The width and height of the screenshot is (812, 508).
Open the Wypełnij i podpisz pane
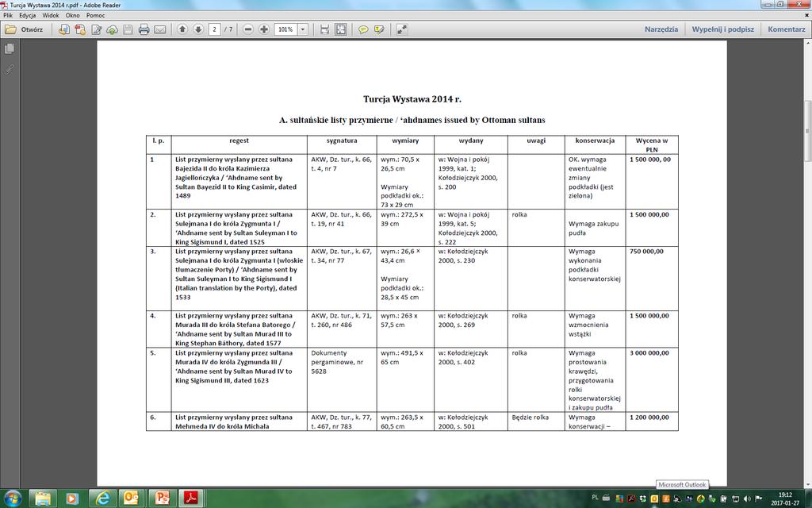723,29
